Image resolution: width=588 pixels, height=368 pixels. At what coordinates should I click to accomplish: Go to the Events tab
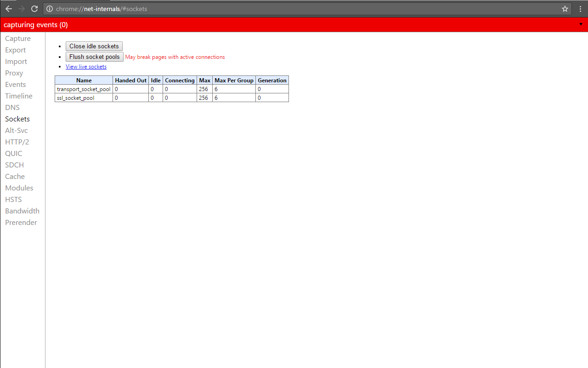pos(16,85)
